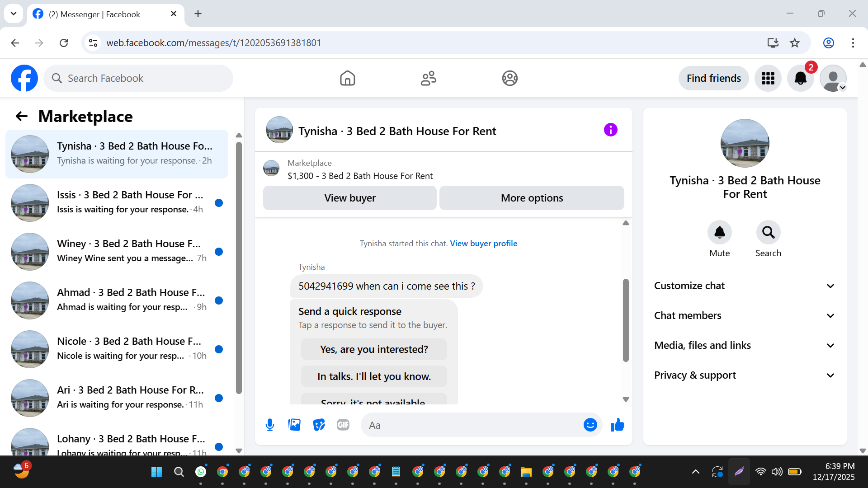
Task: Click the voice clip microphone icon
Action: coord(270,425)
